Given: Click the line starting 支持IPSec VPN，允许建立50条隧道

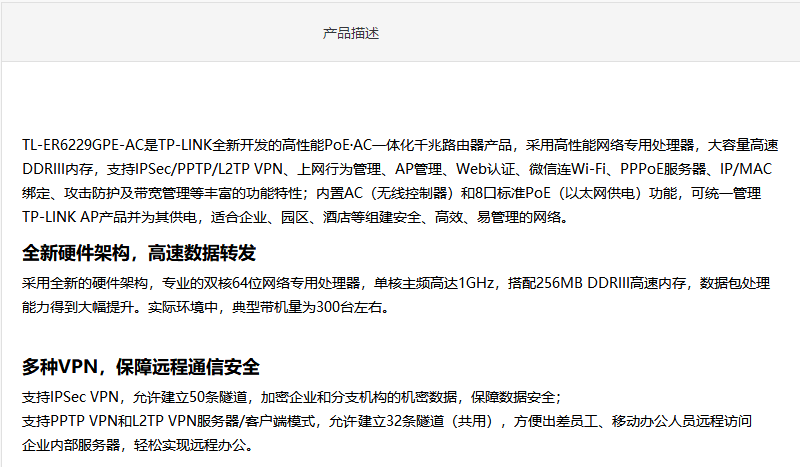Looking at the screenshot, I should click(291, 397).
